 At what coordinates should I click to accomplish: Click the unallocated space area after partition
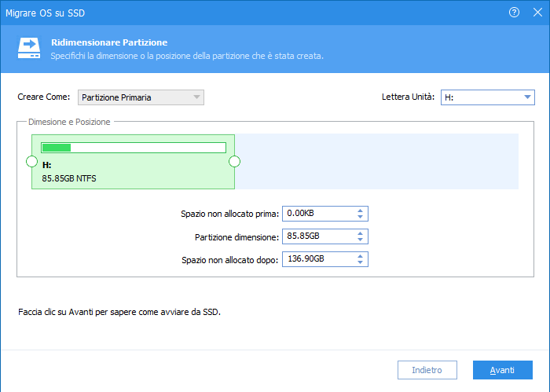(377, 162)
